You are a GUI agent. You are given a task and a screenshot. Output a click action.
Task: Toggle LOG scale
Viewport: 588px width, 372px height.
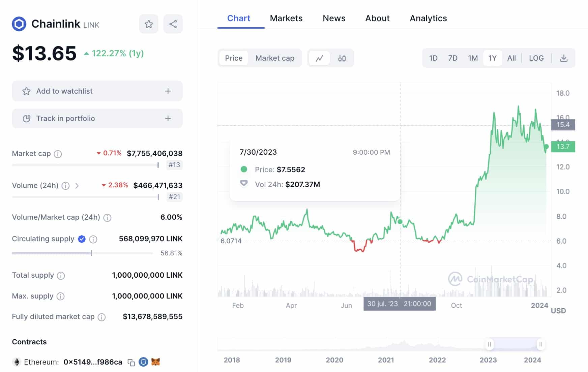(x=536, y=58)
